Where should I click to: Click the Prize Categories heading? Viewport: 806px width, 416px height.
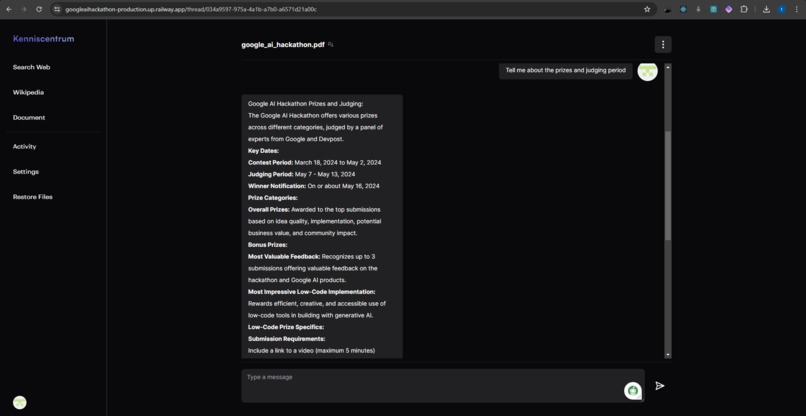(273, 198)
